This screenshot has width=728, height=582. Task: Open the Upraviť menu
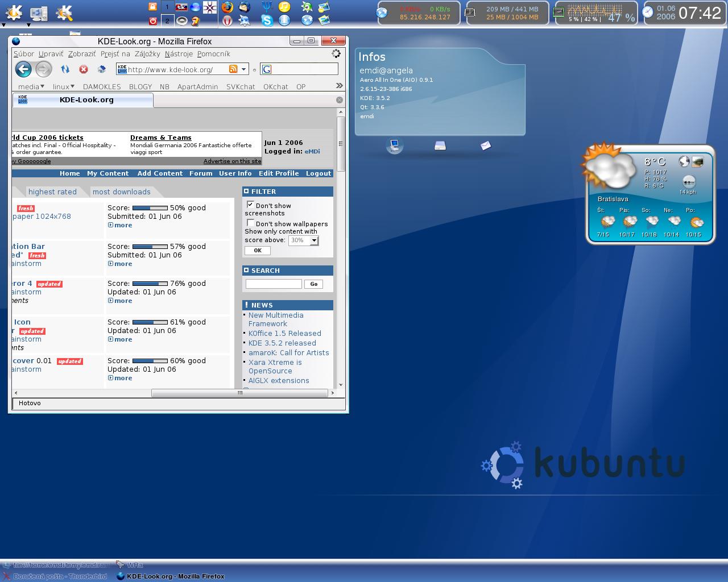pyautogui.click(x=51, y=54)
